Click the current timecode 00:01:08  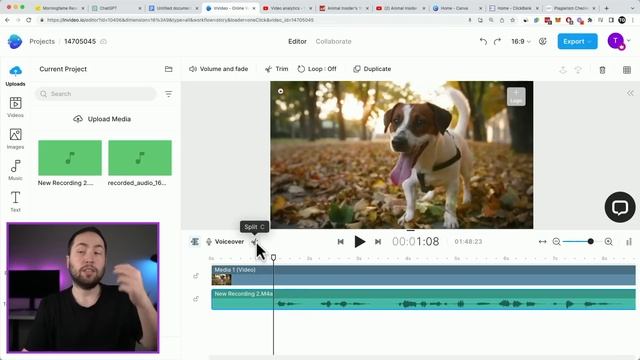coord(416,242)
